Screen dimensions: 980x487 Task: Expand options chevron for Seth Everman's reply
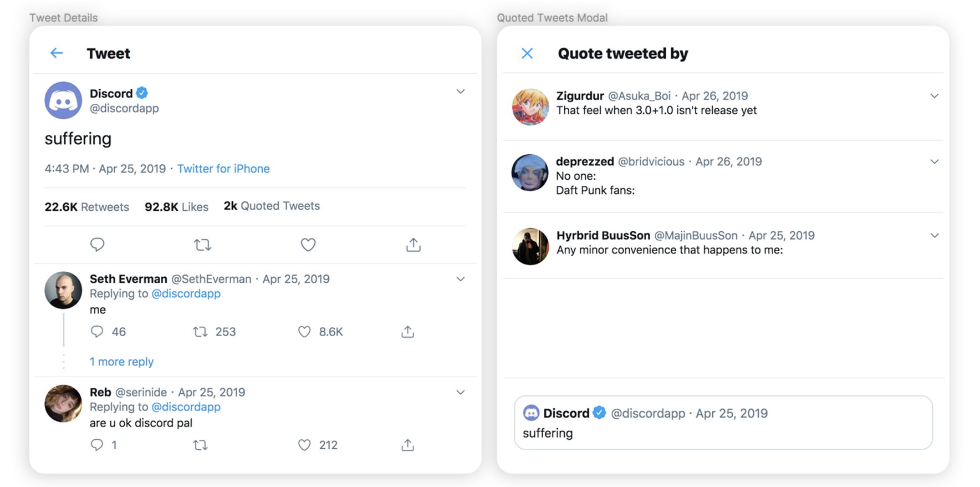pyautogui.click(x=461, y=279)
